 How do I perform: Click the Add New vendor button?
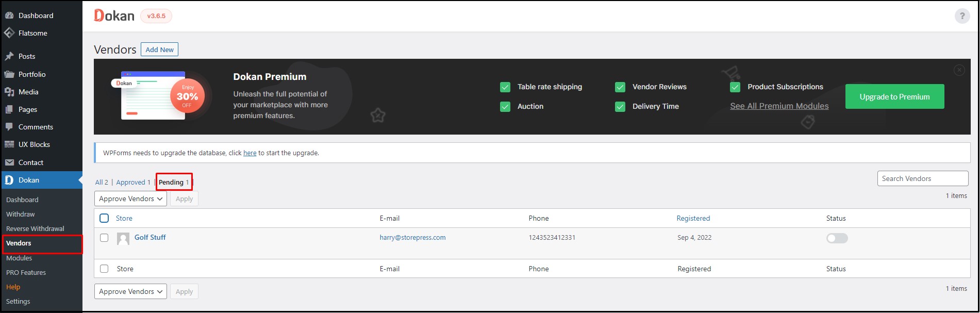point(159,50)
